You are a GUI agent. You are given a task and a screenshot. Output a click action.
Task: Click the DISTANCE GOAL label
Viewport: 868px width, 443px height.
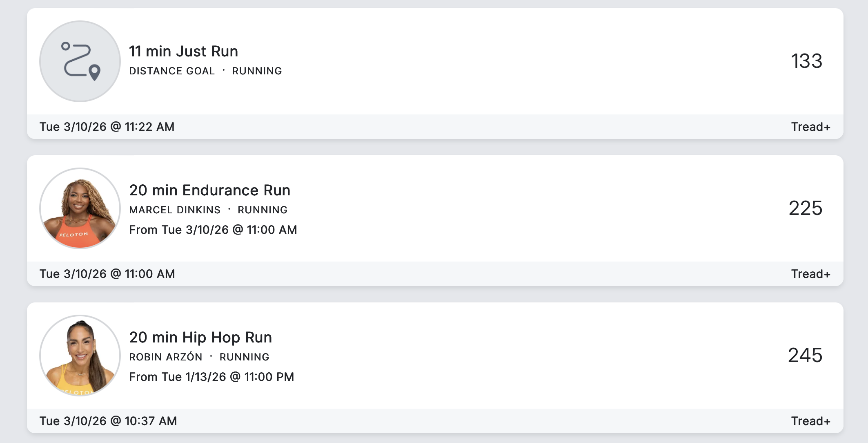coord(172,71)
